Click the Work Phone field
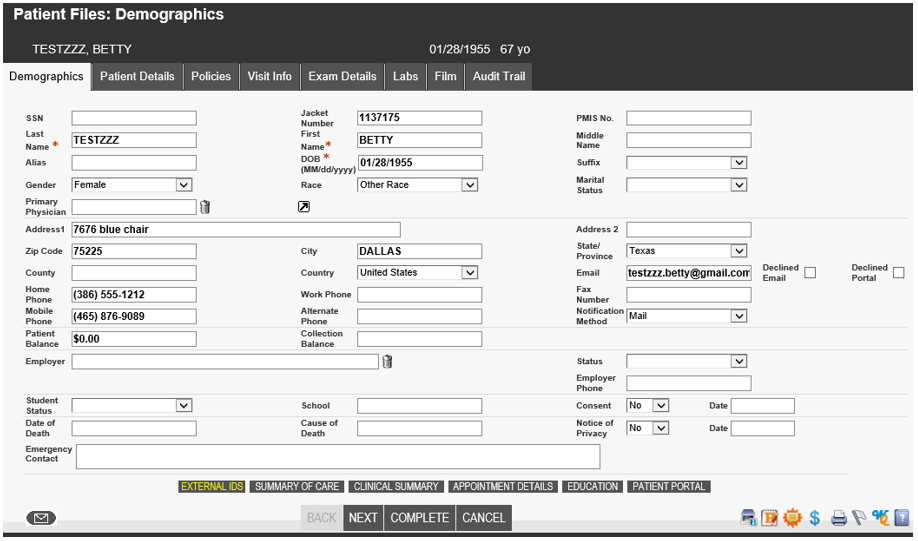Viewport: 918px width, 541px height. coord(420,295)
